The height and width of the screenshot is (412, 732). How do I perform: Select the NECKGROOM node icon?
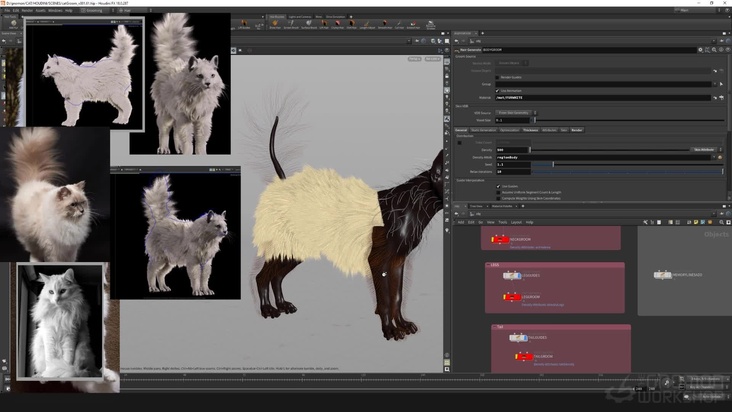tap(499, 240)
